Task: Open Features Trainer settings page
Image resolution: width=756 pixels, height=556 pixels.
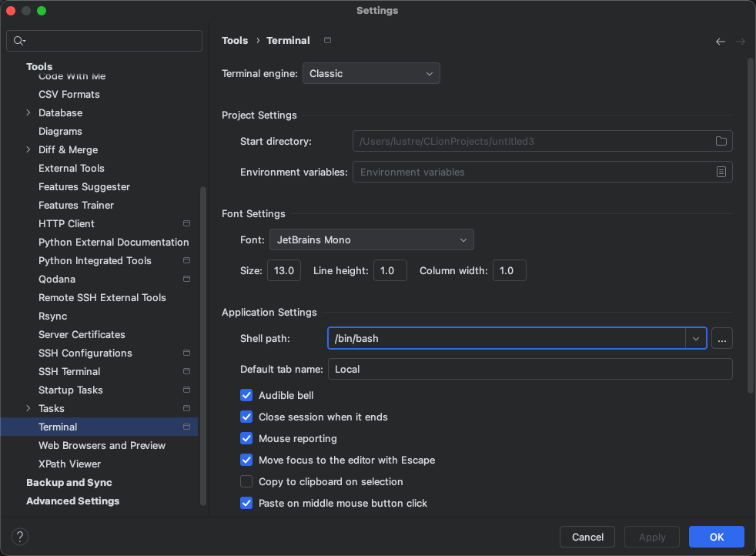Action: [x=76, y=205]
